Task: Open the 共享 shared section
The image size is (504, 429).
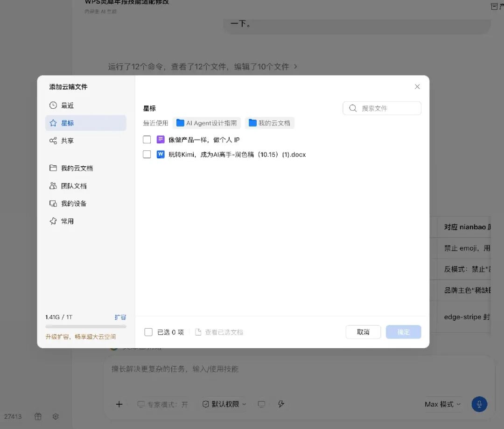Action: click(x=85, y=141)
